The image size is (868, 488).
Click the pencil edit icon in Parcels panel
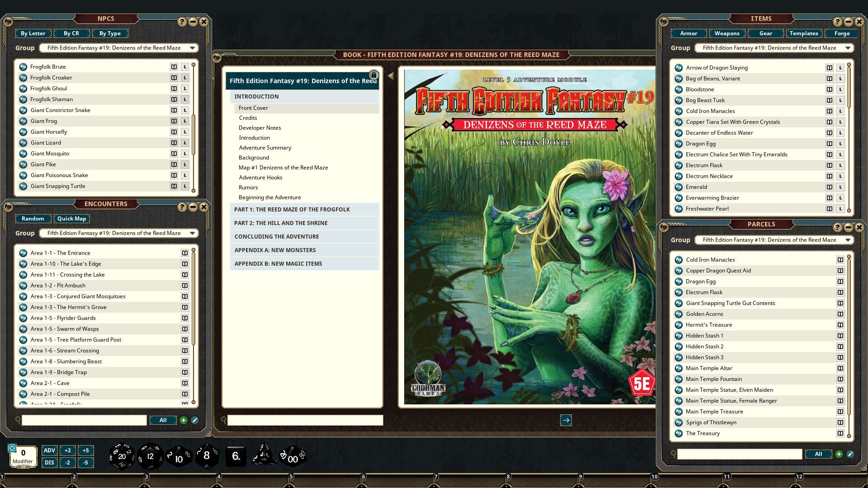pos(850,454)
